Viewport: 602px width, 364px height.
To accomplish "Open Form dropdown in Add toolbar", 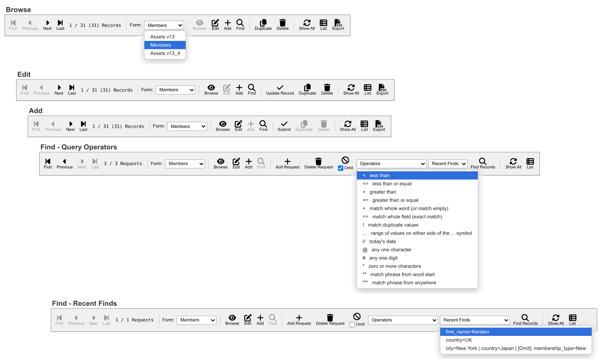I will click(187, 126).
